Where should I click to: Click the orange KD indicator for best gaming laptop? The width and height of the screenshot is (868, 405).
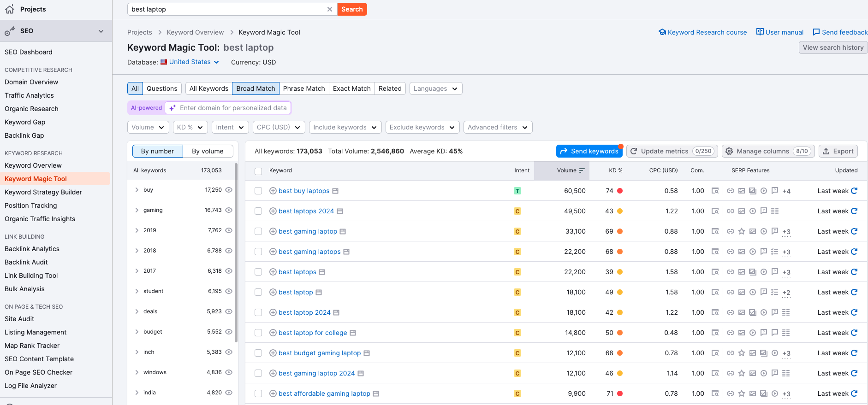tap(620, 231)
